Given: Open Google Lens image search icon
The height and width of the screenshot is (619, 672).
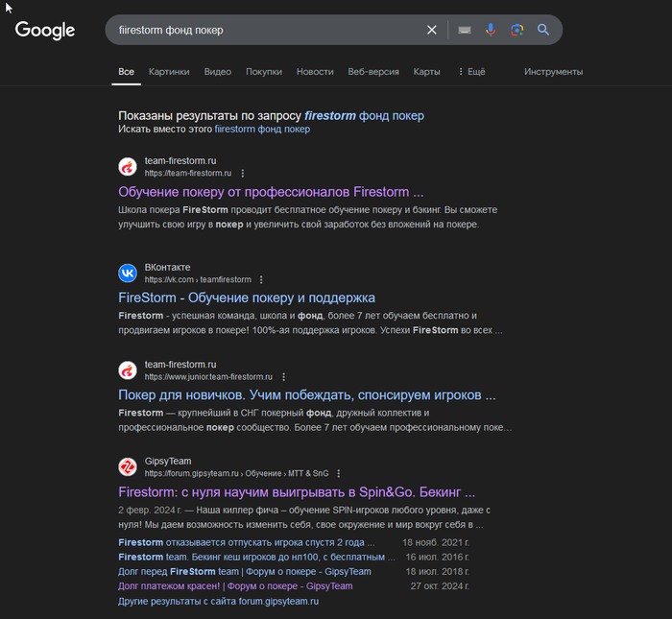Looking at the screenshot, I should [x=516, y=30].
